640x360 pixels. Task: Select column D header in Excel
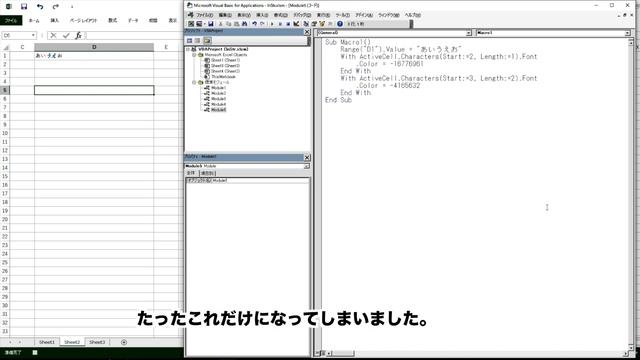click(x=94, y=47)
